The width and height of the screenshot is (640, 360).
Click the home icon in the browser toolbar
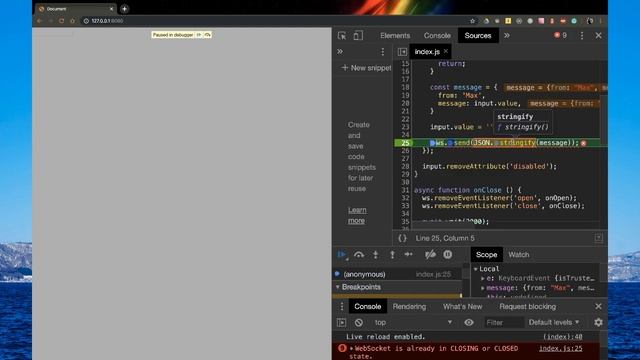[x=72, y=21]
